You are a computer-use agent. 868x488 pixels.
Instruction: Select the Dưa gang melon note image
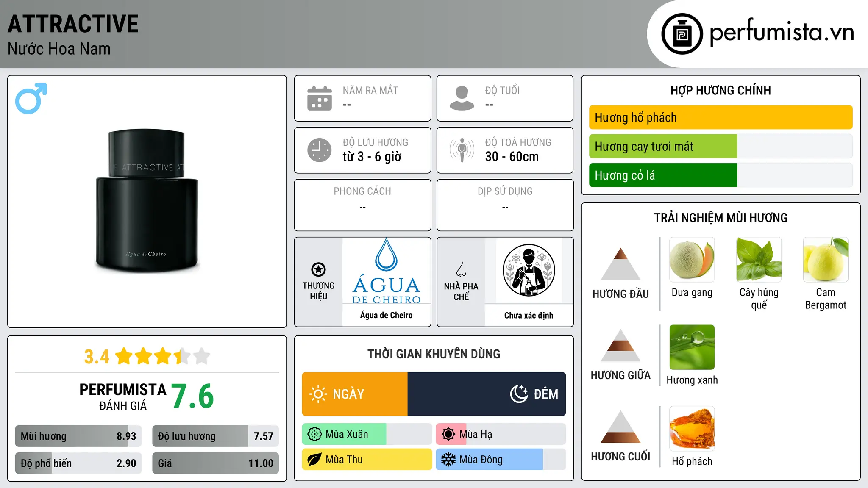click(692, 260)
